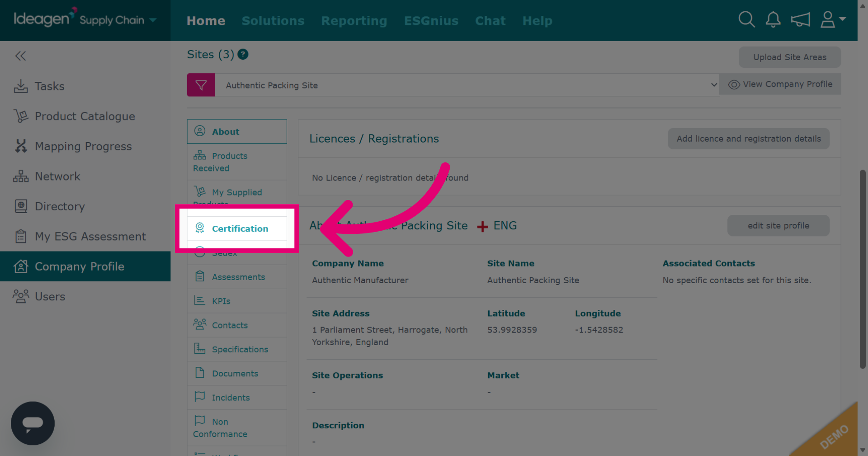This screenshot has height=456, width=868.
Task: Click the latitude value 53.9928359
Action: [512, 330]
